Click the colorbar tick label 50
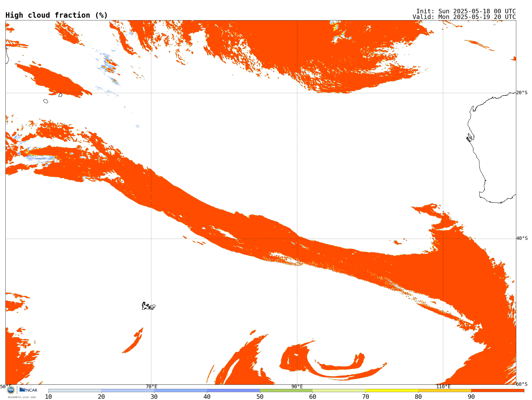Viewport: 532px width, 400px height. pyautogui.click(x=260, y=397)
